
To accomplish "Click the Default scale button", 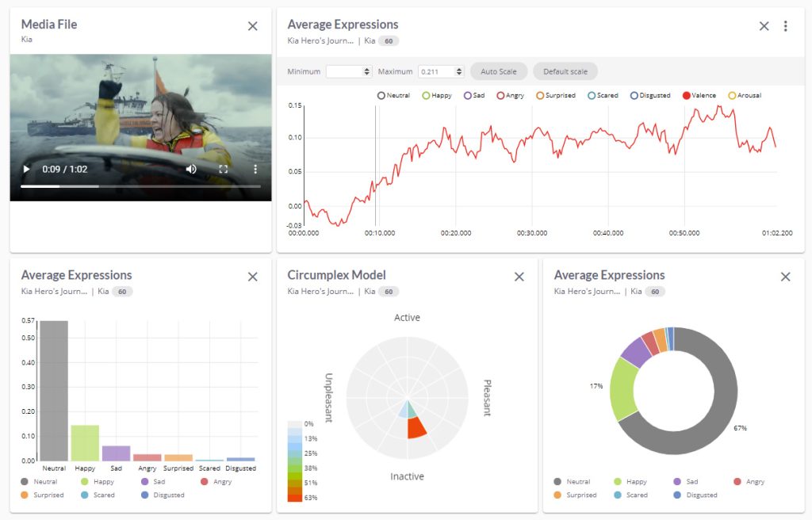I will coord(565,71).
